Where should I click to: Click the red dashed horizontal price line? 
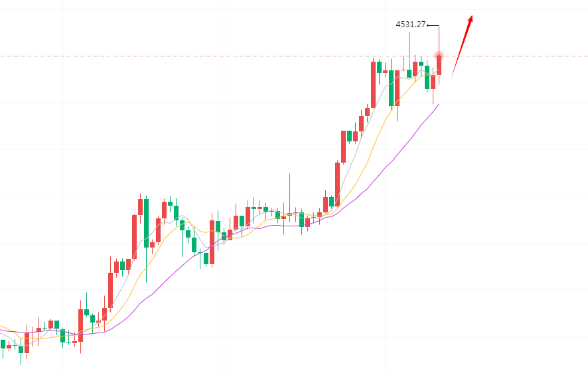click(x=199, y=56)
